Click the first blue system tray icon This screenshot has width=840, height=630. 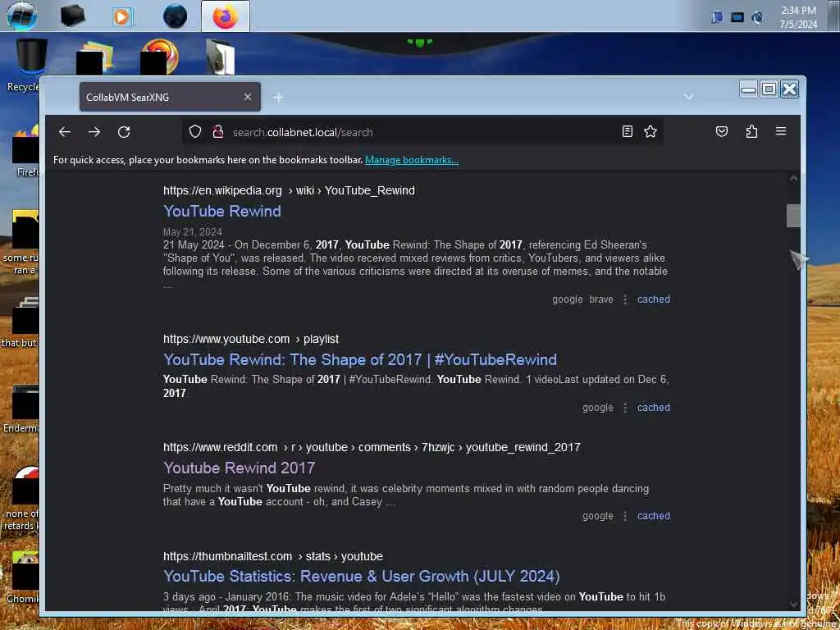[x=717, y=17]
